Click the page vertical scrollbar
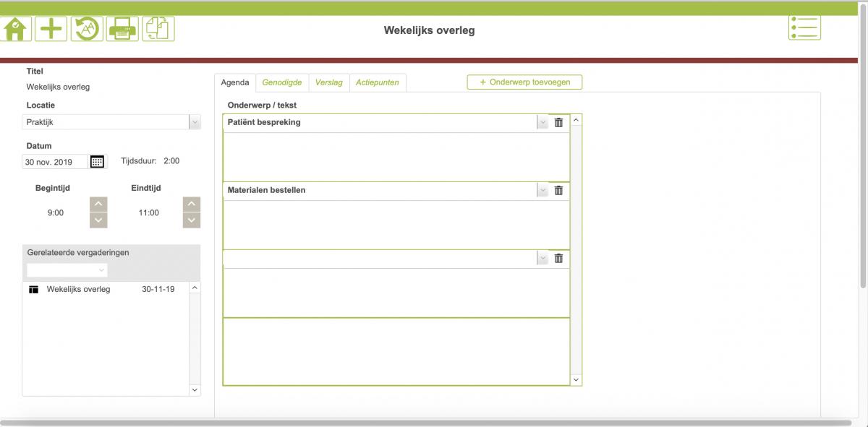The image size is (868, 427). 863,145
